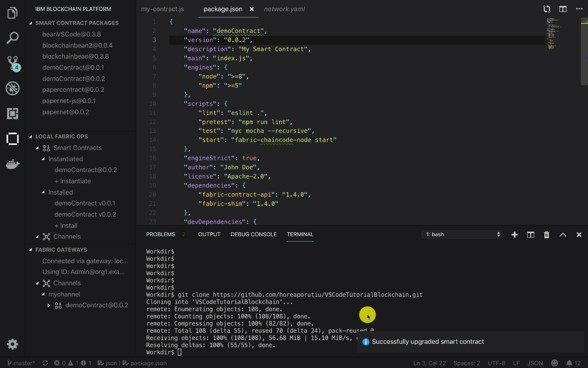588x368 pixels.
Task: Split the terminal panel
Action: click(530, 234)
